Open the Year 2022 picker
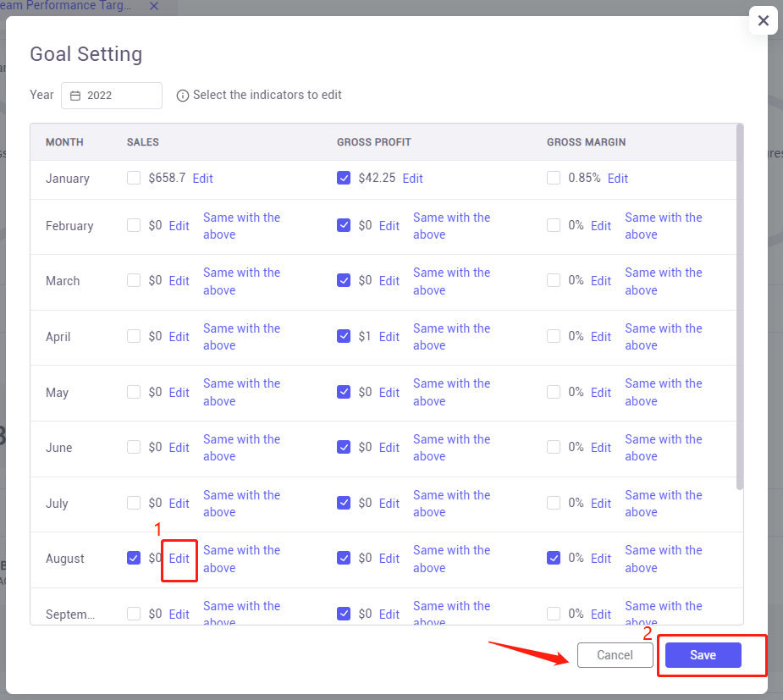Image resolution: width=783 pixels, height=700 pixels. pos(112,96)
